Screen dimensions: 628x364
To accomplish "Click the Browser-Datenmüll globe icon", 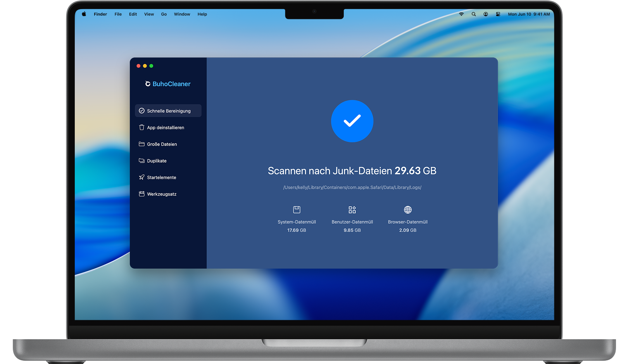I will click(408, 210).
